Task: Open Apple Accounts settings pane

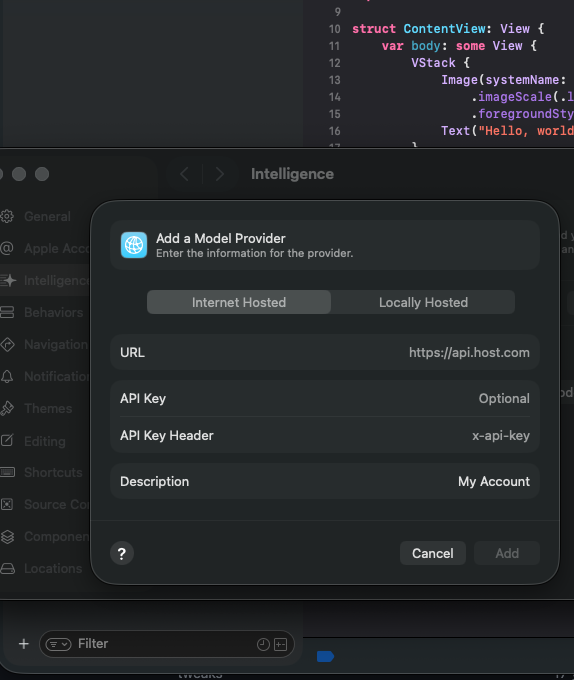Action: tap(57, 248)
